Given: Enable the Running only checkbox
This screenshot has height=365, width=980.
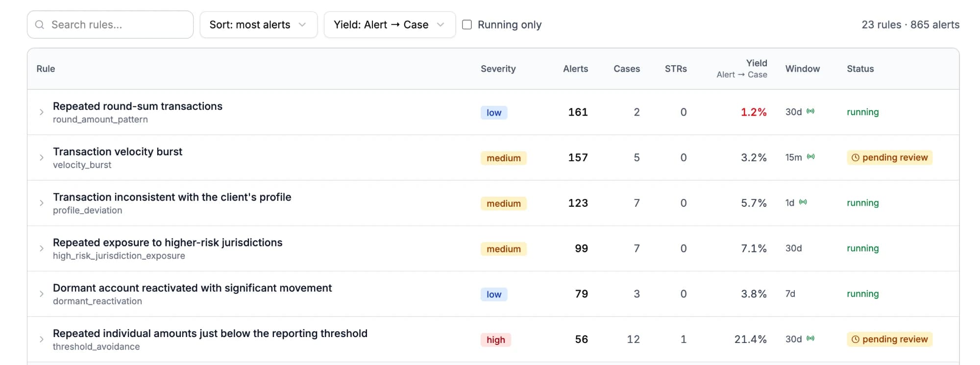Looking at the screenshot, I should [x=467, y=24].
